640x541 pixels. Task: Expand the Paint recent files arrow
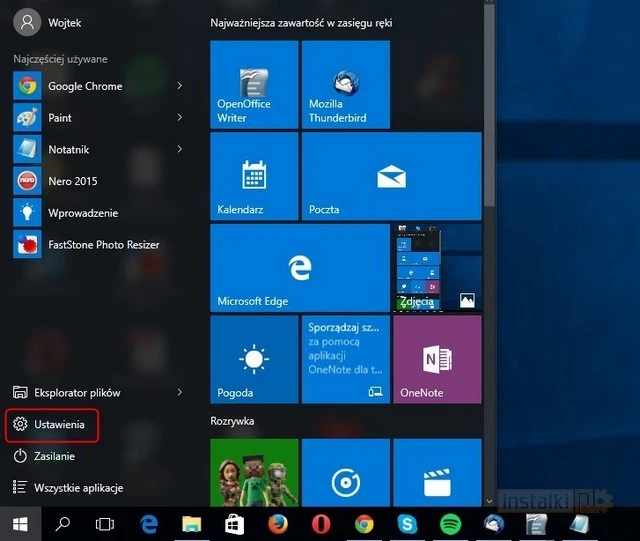pyautogui.click(x=180, y=118)
